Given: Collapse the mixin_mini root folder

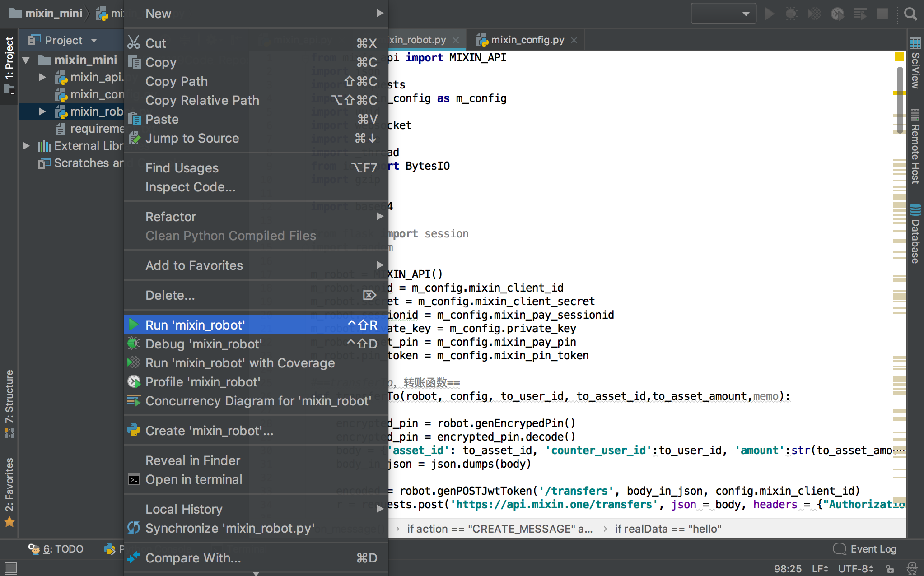Looking at the screenshot, I should coord(26,60).
